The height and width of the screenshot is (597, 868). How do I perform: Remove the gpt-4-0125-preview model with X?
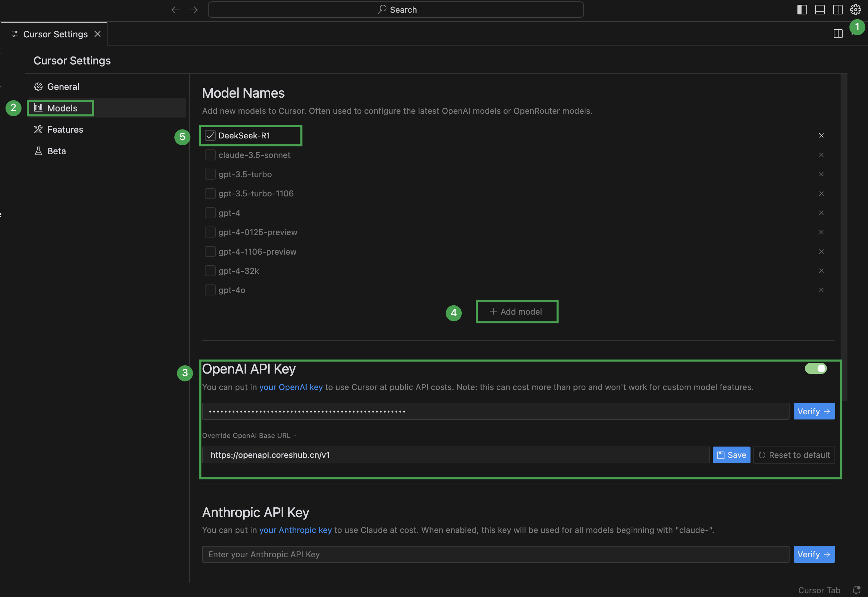(x=821, y=232)
